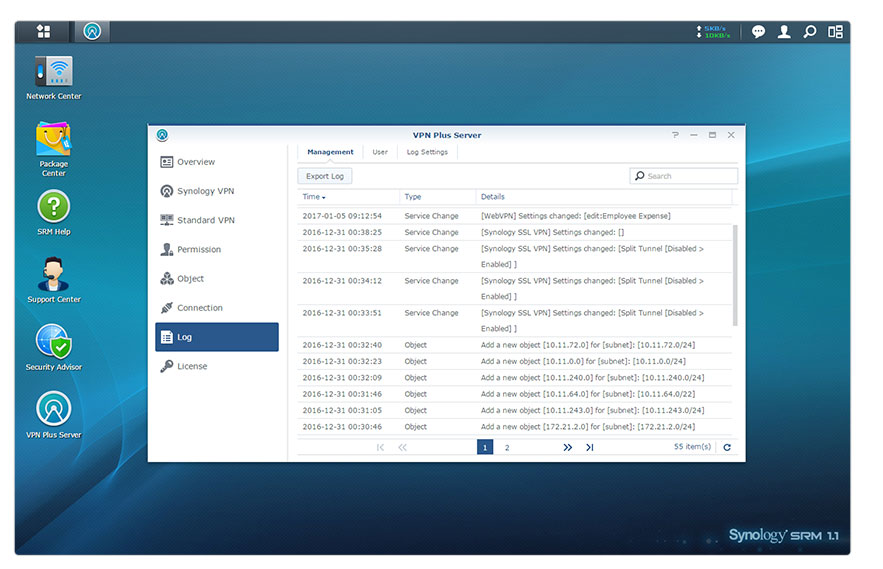Open Connection section in sidebar

217,308
